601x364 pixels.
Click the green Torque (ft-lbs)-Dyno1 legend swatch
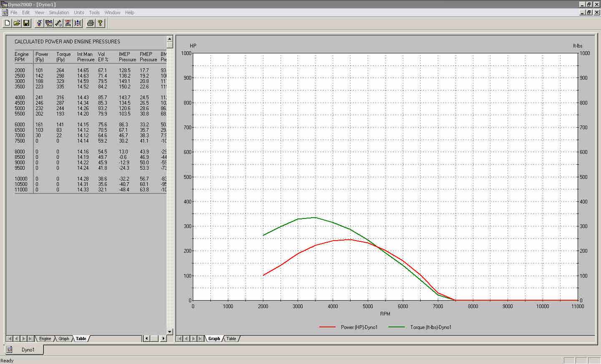(x=396, y=327)
